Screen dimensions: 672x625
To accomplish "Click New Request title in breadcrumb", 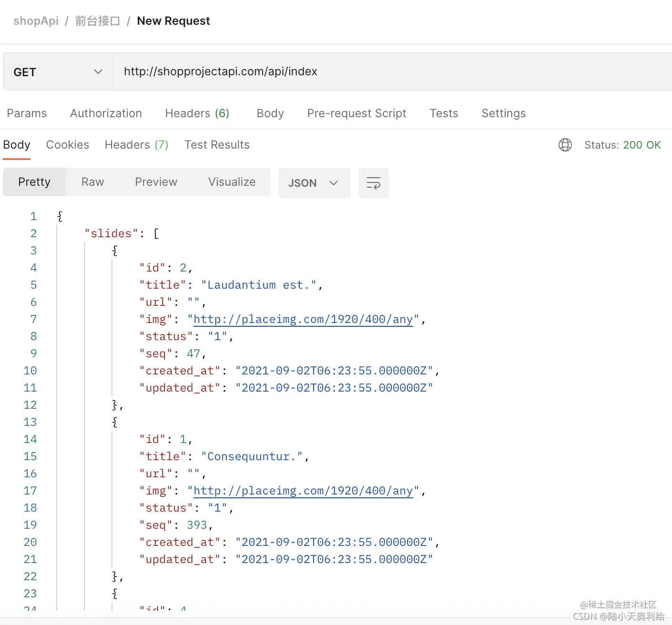I will pyautogui.click(x=173, y=21).
